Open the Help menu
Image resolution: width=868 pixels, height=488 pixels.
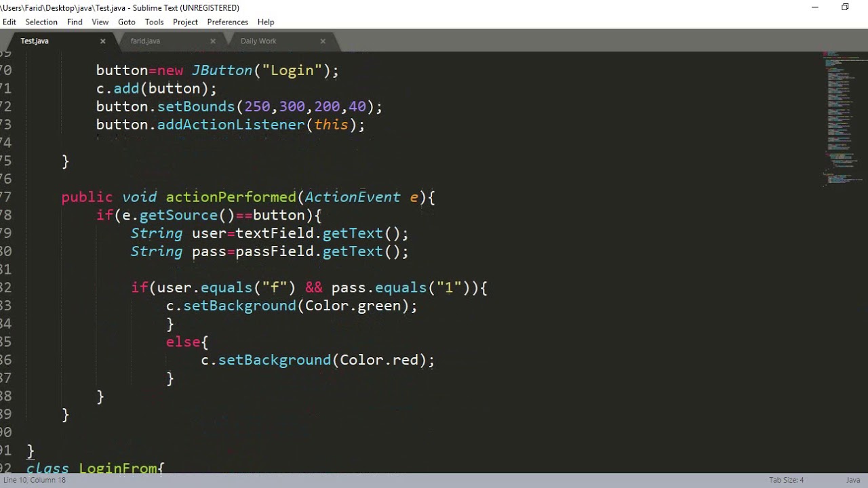(x=266, y=22)
